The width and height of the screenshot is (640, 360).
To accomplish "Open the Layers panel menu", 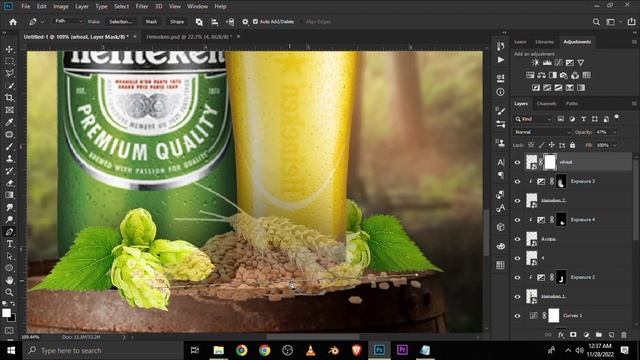I will pyautogui.click(x=634, y=104).
